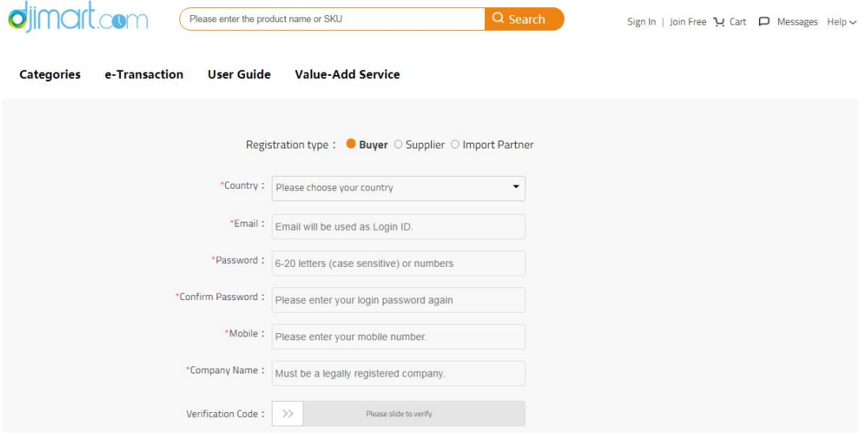Image resolution: width=868 pixels, height=435 pixels.
Task: Click the djimart.com logo
Action: (78, 17)
